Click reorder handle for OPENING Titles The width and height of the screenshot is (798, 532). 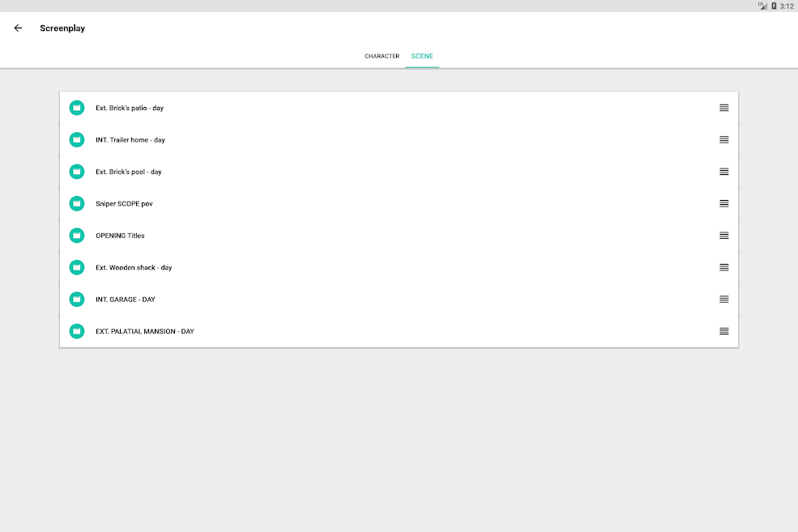[x=723, y=236]
